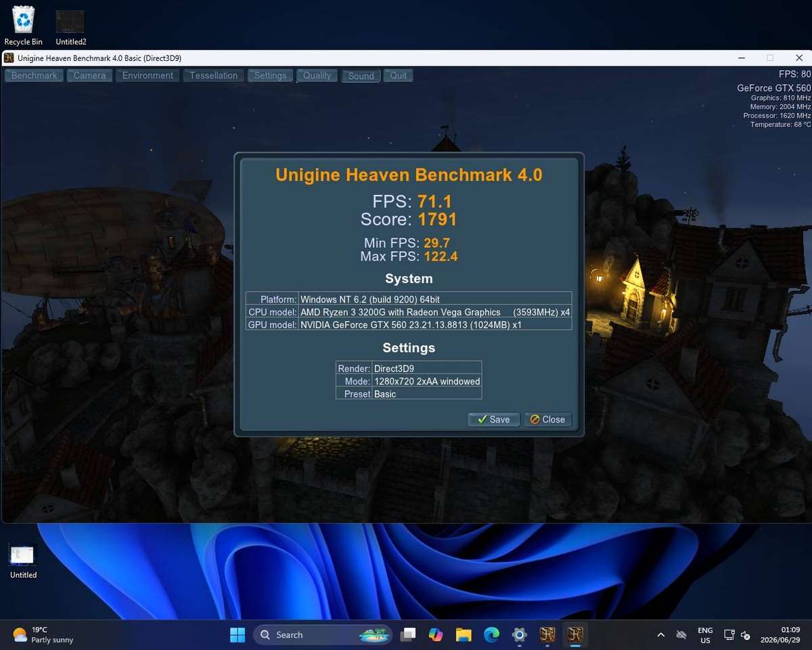Image resolution: width=812 pixels, height=650 pixels.
Task: Open the Settings gear on the taskbar
Action: (520, 635)
